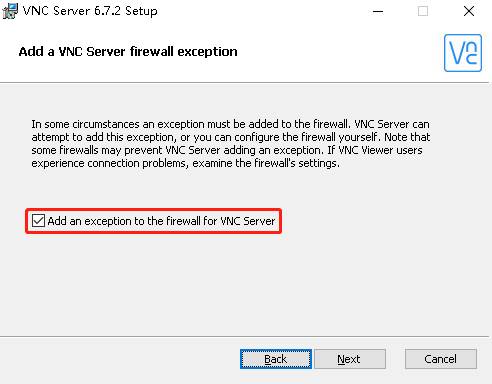492x384 pixels.
Task: Click the firewall explanation paragraph
Action: click(231, 144)
